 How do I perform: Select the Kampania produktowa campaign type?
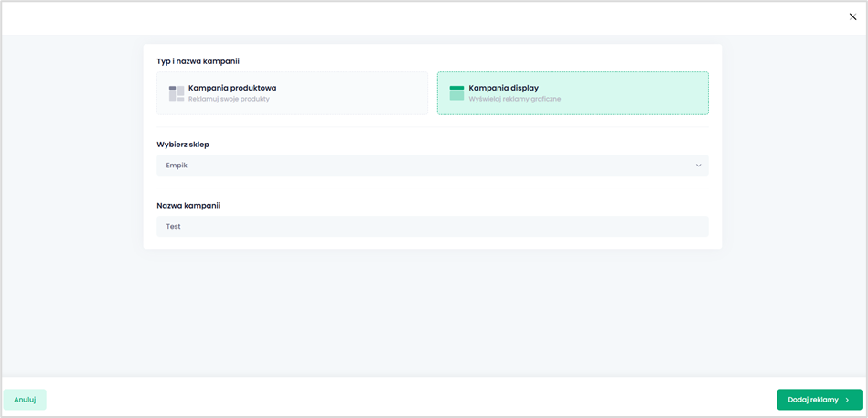tap(292, 93)
